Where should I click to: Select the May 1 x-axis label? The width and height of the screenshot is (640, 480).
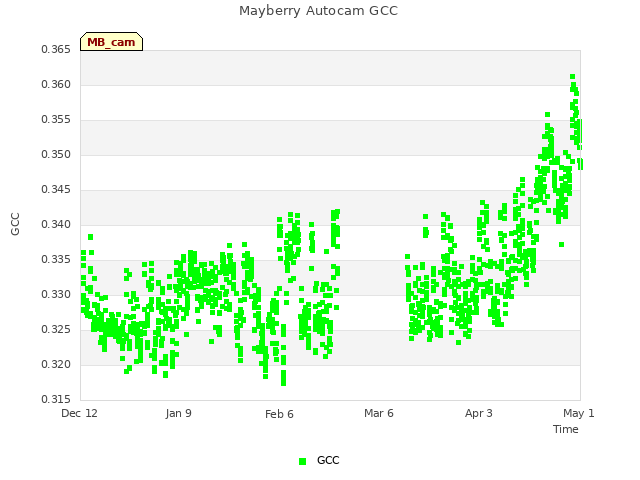(x=578, y=413)
